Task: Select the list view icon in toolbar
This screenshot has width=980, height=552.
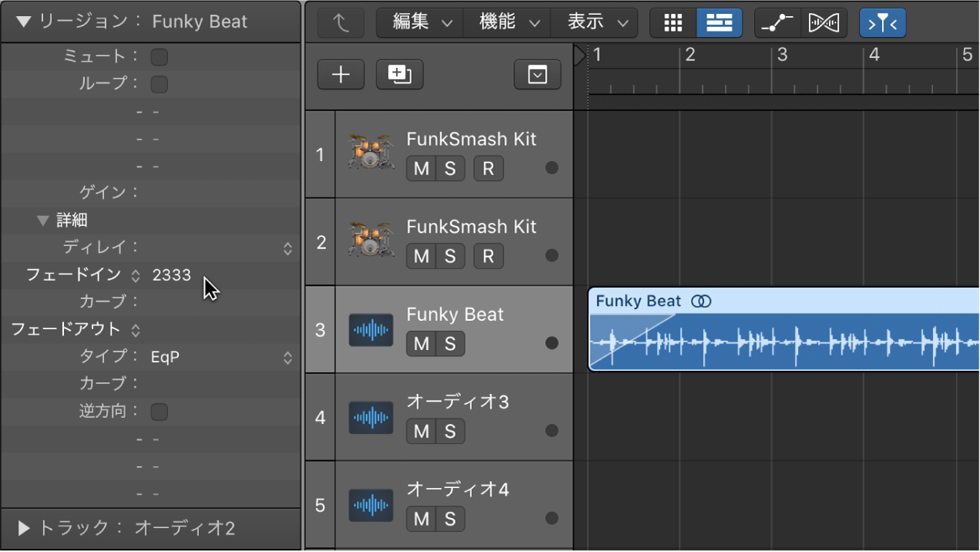Action: (719, 23)
